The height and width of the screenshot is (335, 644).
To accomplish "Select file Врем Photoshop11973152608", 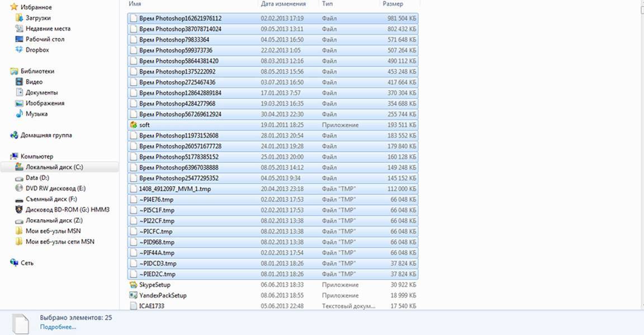I will pos(273,135).
